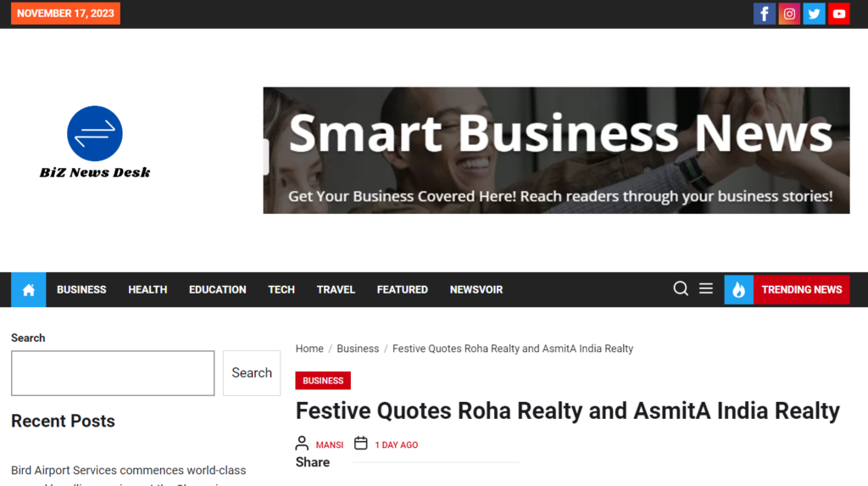The width and height of the screenshot is (868, 486).
Task: Select the Tech menu item
Action: [281, 290]
